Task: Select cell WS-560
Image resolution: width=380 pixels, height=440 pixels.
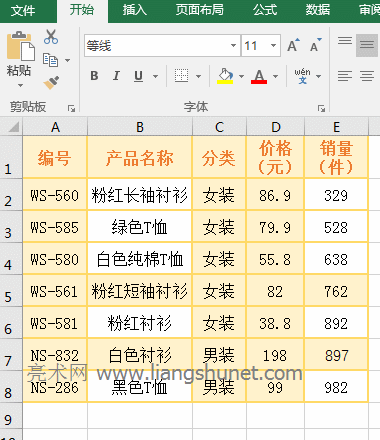Action: [x=55, y=195]
